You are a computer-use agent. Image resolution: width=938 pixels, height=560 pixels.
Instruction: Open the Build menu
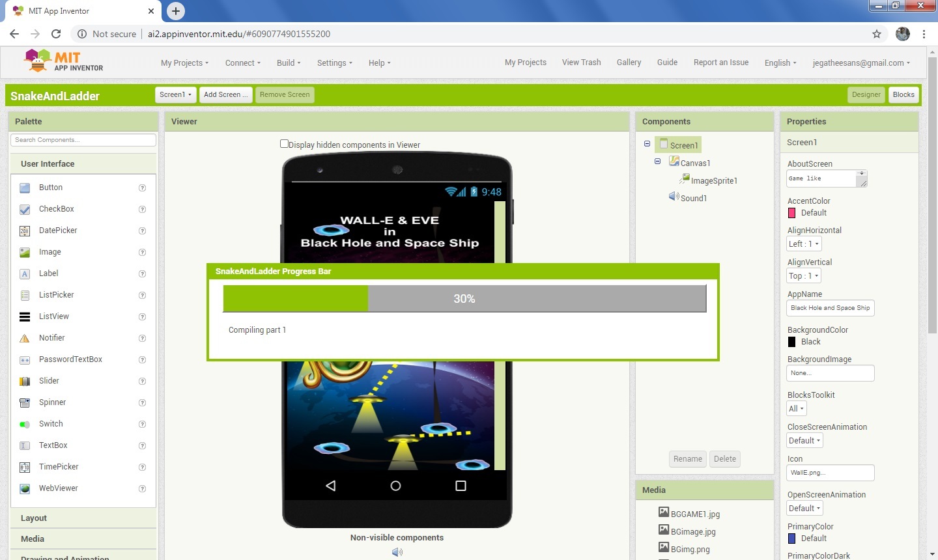click(289, 63)
